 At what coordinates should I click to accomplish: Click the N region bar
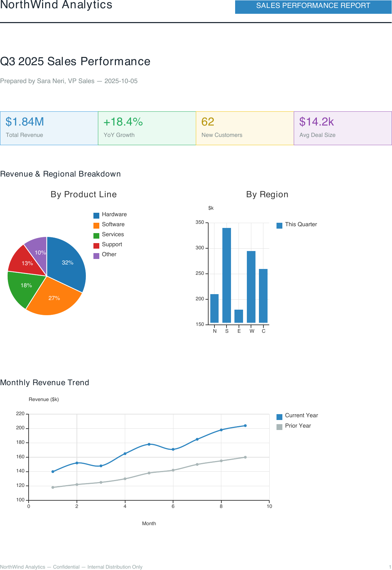(214, 308)
